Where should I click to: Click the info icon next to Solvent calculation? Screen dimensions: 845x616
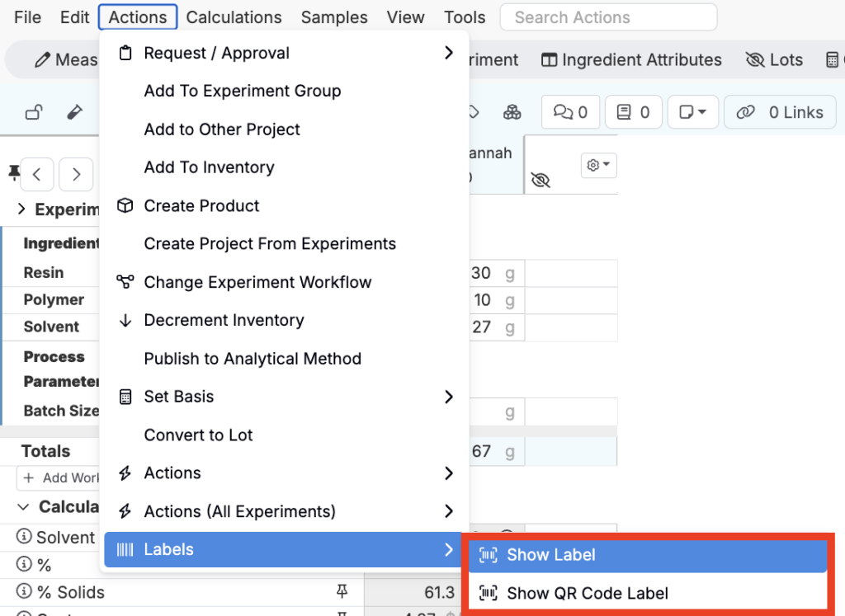tap(24, 538)
